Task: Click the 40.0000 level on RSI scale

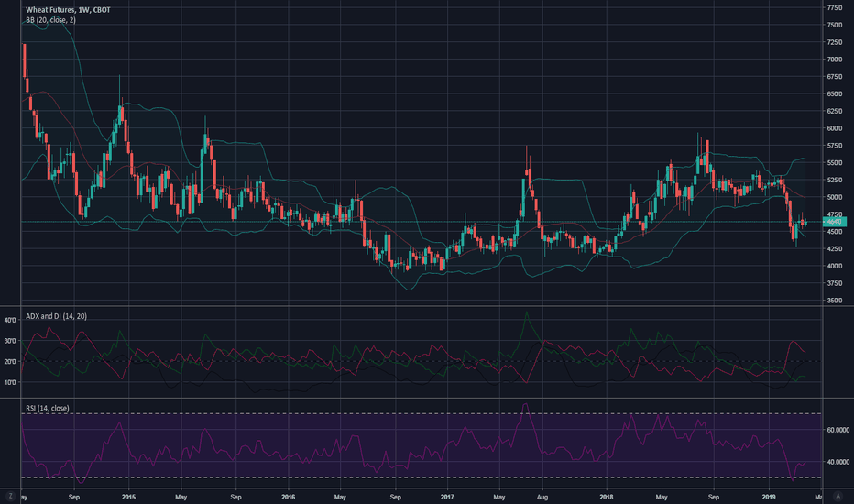Action: 838,462
